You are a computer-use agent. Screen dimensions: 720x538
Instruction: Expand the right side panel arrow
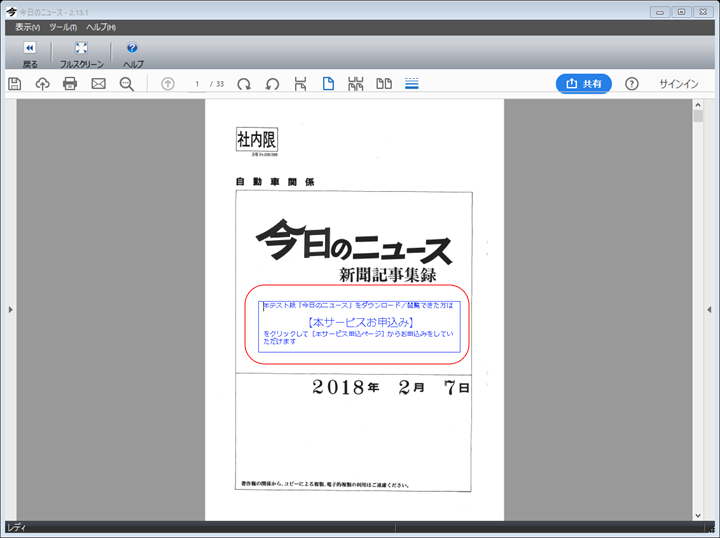click(709, 310)
